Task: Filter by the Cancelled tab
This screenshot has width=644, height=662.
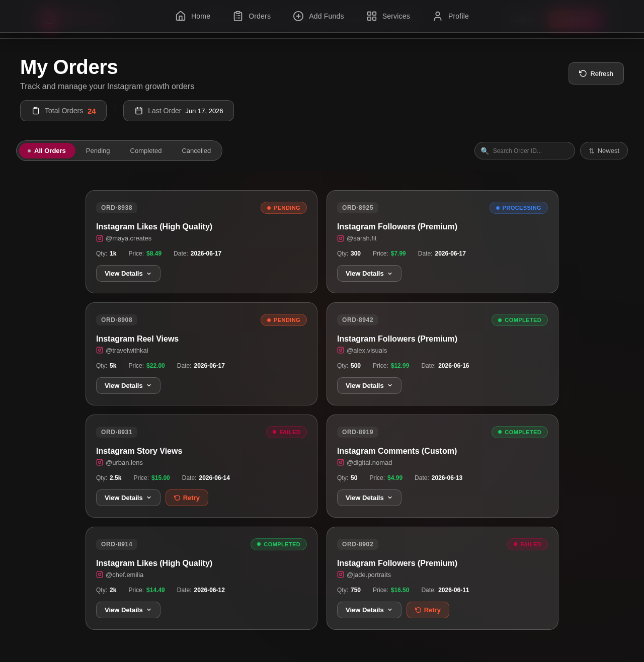Action: [x=196, y=151]
